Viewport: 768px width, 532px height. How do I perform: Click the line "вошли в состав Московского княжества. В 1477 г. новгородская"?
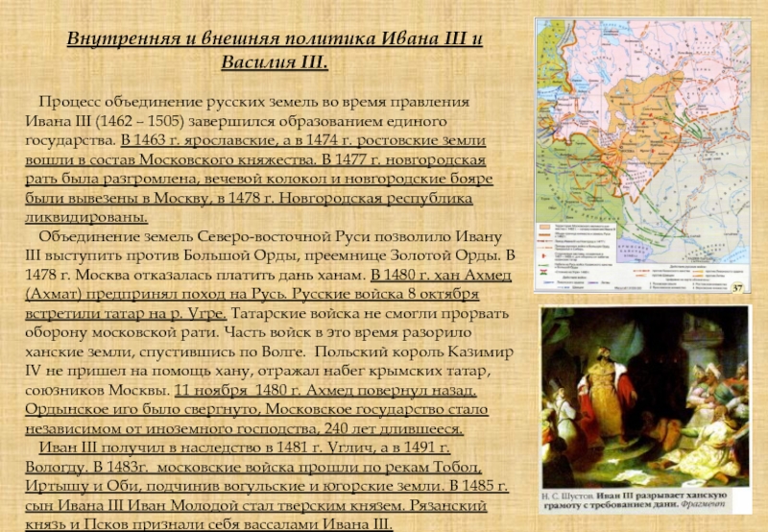(255, 159)
